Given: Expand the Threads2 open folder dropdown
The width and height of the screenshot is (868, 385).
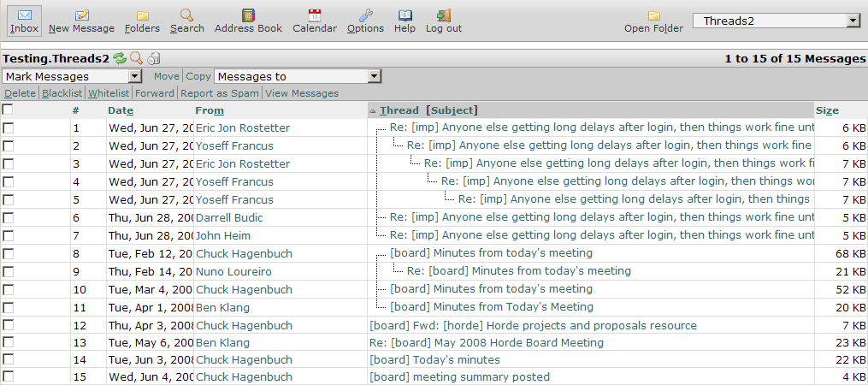Looking at the screenshot, I should (776, 21).
